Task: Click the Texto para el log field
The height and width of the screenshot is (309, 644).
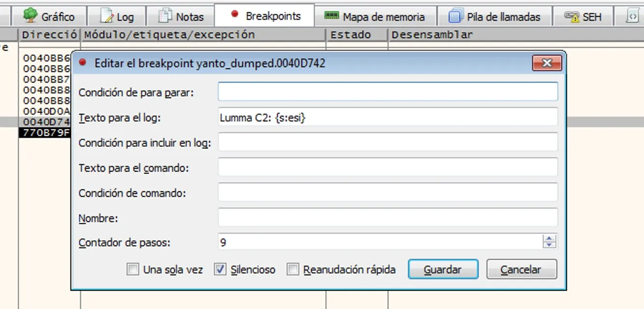Action: click(388, 117)
